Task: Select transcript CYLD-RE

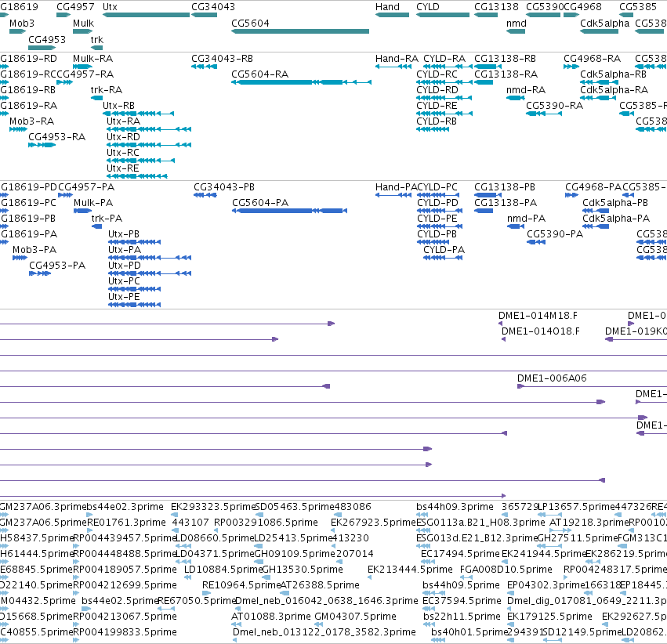Action: [444, 114]
